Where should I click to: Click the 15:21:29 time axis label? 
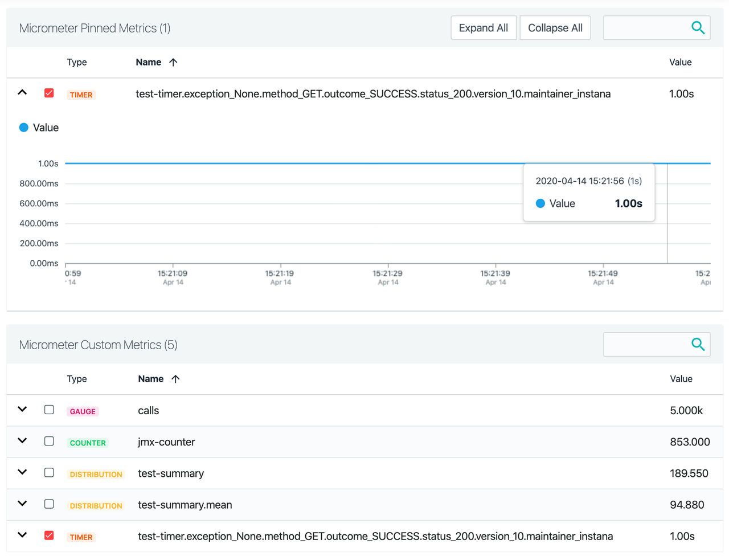(x=388, y=273)
